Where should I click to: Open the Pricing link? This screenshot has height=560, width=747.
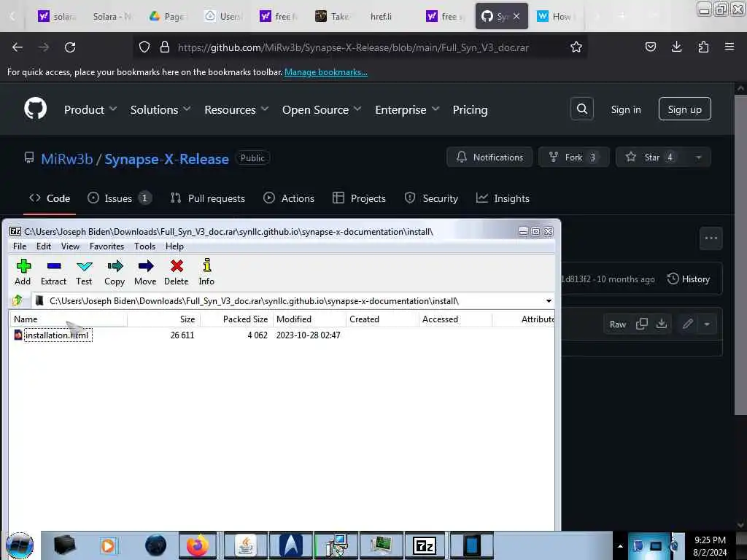[x=470, y=109]
